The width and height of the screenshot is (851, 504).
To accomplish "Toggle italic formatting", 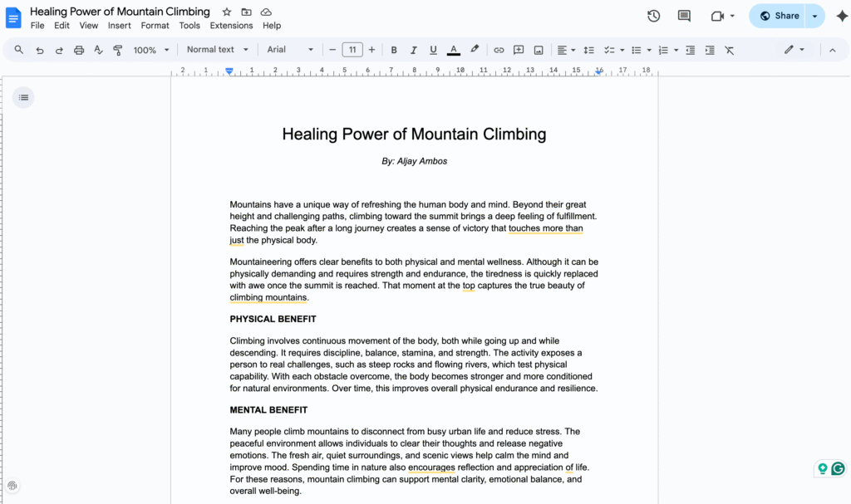I will (414, 50).
